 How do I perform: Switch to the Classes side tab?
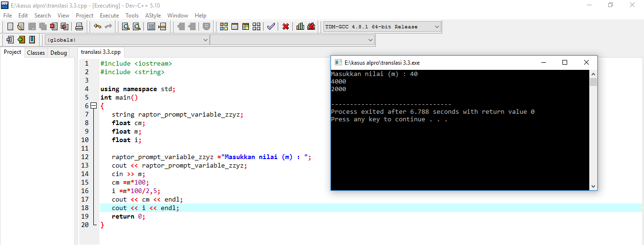click(x=36, y=53)
